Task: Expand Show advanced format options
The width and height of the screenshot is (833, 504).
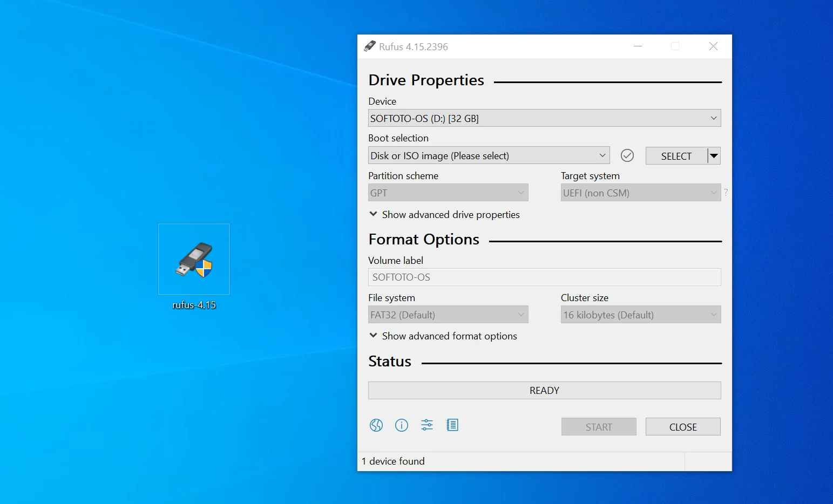Action: click(443, 336)
